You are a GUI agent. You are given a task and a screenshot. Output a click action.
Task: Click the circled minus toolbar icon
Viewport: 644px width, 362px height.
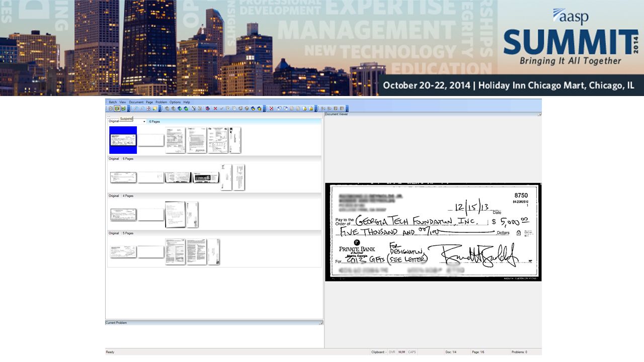(x=234, y=108)
